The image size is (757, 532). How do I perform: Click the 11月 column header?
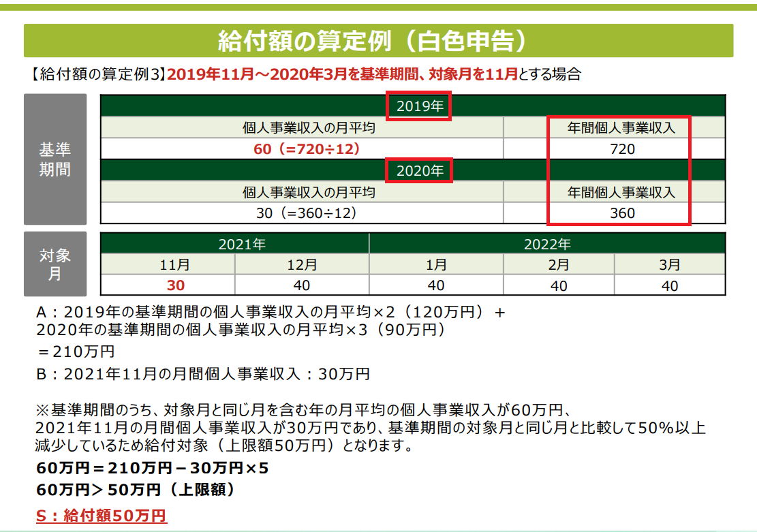[168, 264]
